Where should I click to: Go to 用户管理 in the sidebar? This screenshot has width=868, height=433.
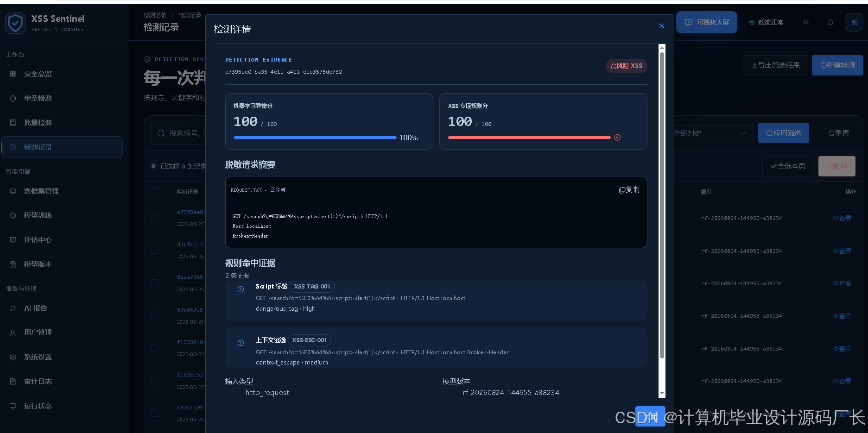click(38, 333)
